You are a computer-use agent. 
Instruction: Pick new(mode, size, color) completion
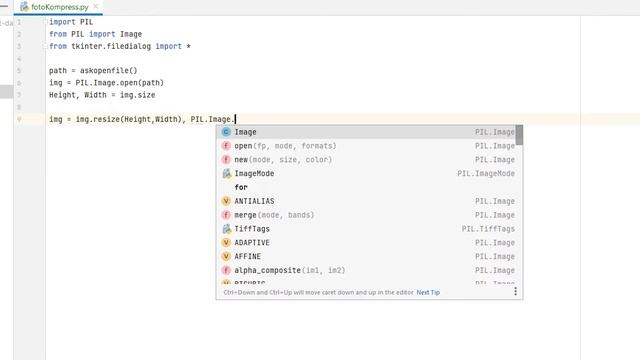coord(365,160)
